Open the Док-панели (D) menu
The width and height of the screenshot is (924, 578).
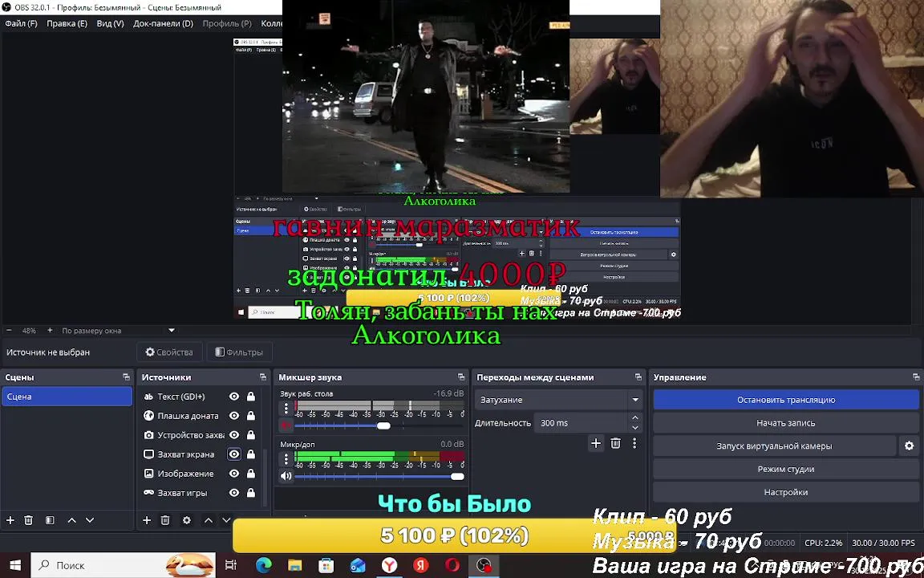(164, 23)
